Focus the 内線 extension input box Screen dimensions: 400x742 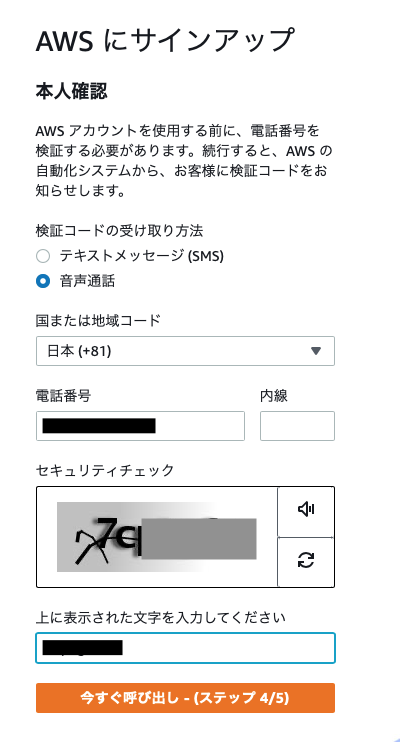pos(297,426)
